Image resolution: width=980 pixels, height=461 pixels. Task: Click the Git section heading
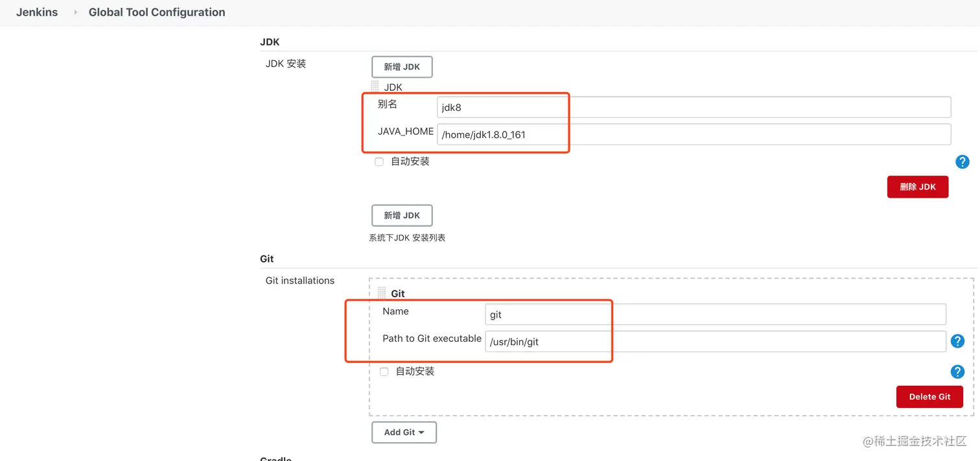[267, 259]
